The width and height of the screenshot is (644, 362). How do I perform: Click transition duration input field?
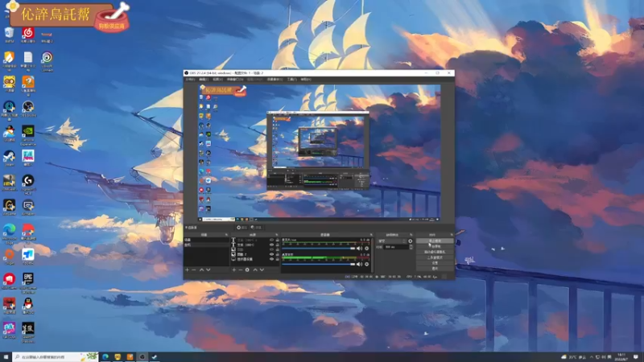coord(396,247)
